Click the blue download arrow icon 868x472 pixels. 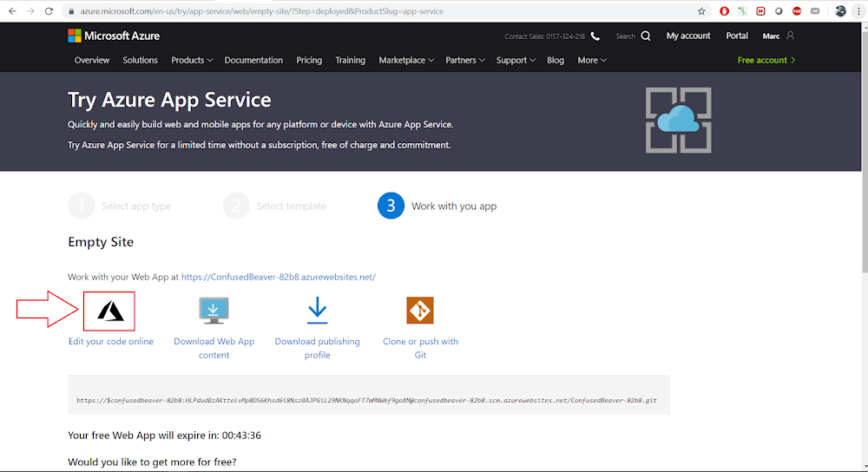[317, 311]
